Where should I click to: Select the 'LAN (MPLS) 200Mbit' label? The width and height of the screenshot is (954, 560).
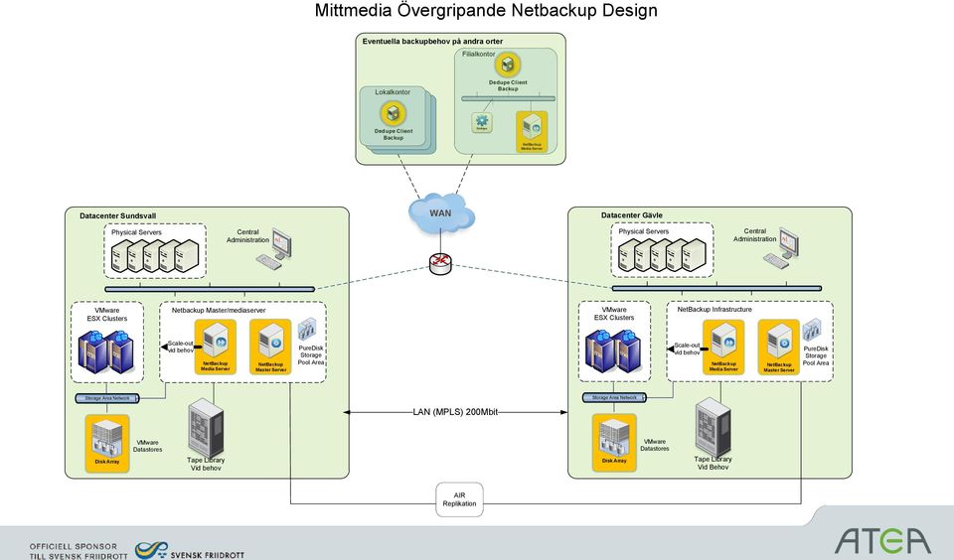(x=455, y=412)
